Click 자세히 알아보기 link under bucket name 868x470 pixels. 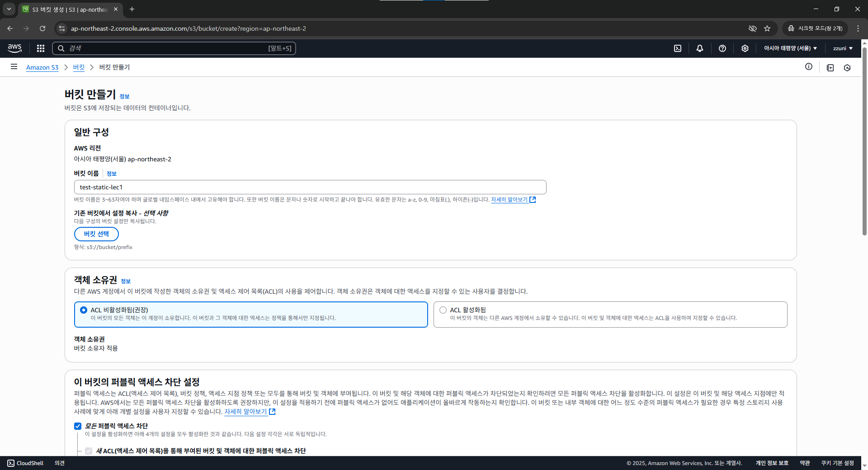[x=509, y=200]
